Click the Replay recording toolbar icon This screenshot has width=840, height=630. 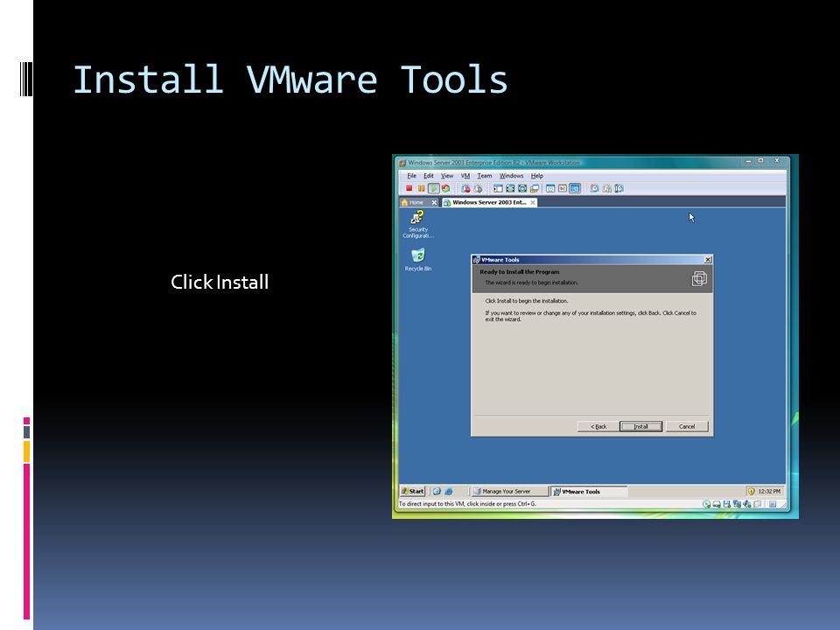coord(619,189)
